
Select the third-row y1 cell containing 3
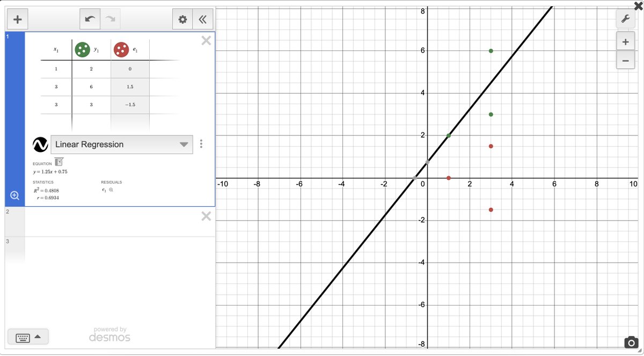pyautogui.click(x=91, y=104)
